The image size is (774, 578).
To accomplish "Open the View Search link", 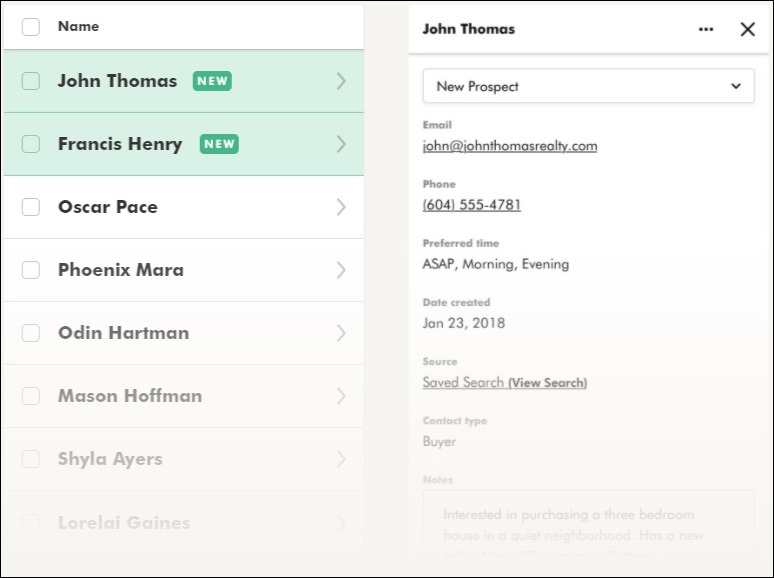I will 547,383.
